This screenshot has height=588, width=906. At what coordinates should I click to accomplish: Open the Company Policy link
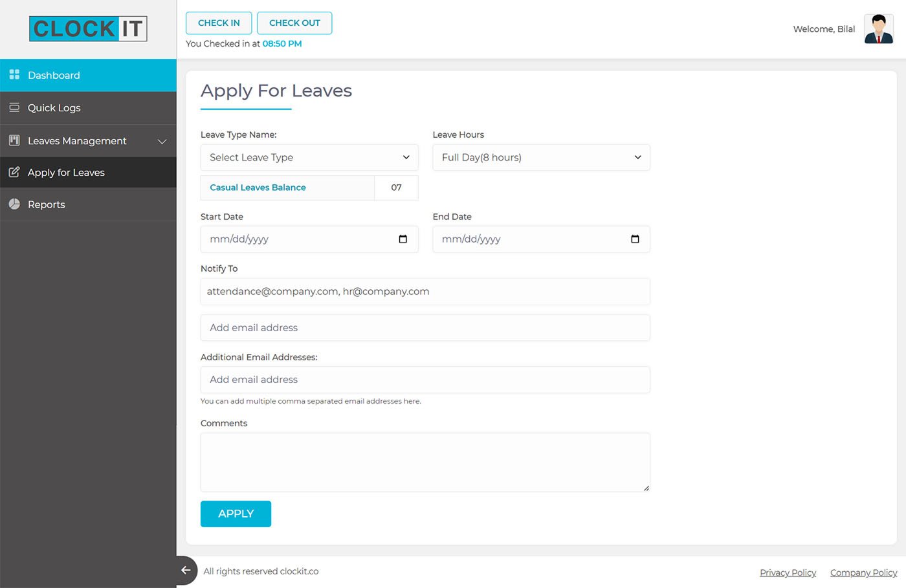[x=863, y=572]
